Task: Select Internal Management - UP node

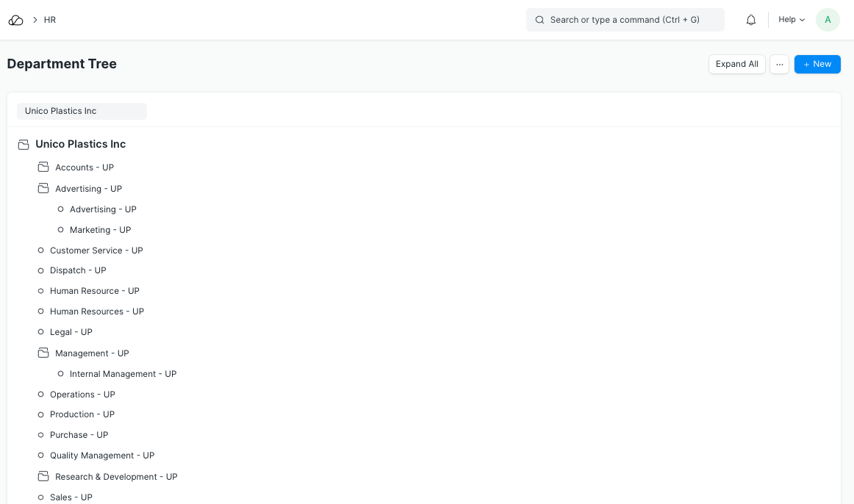Action: (123, 374)
